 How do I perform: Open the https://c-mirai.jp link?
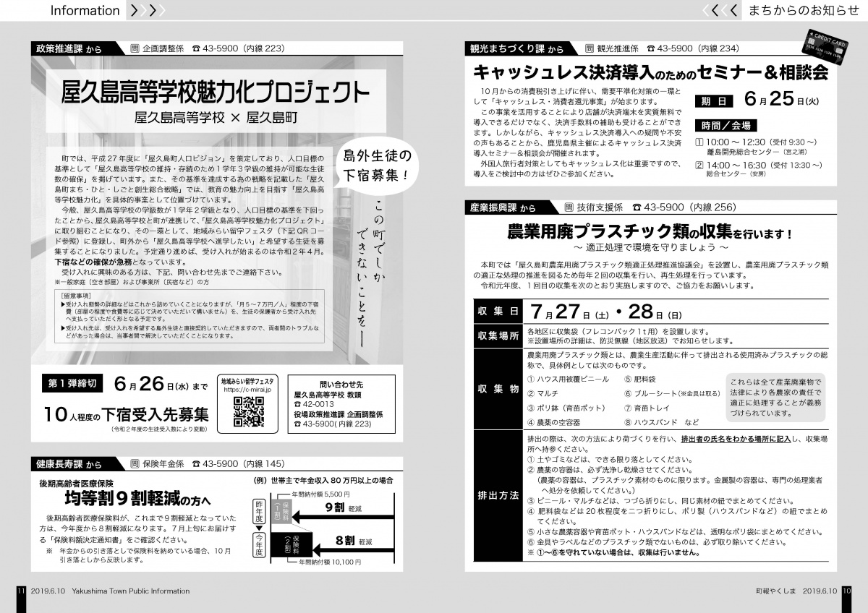click(247, 389)
